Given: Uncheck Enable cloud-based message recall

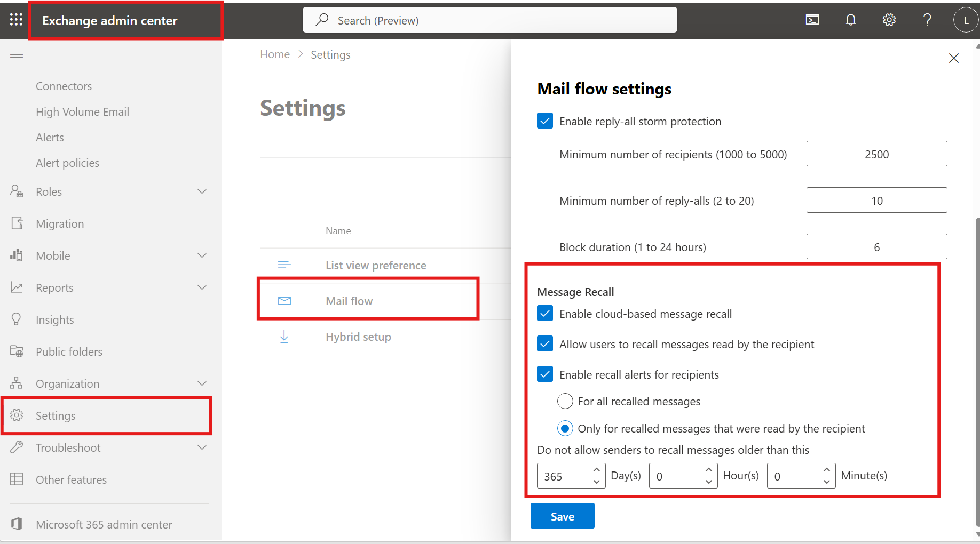Looking at the screenshot, I should click(545, 314).
